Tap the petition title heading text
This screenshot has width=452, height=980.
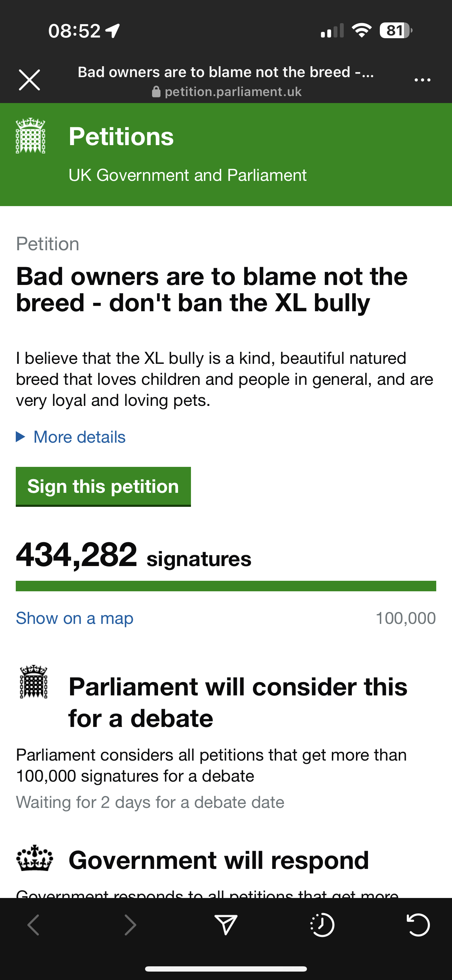click(212, 289)
